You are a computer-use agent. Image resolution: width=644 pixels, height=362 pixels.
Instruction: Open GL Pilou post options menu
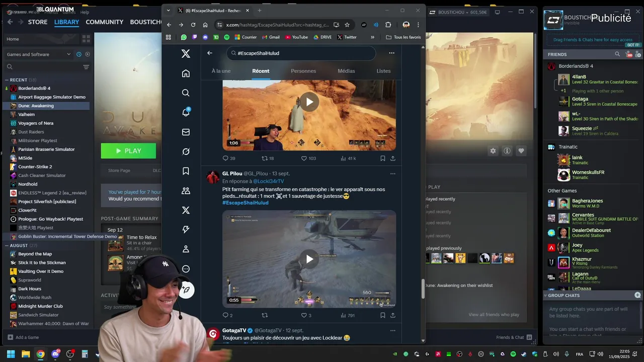pos(392,173)
